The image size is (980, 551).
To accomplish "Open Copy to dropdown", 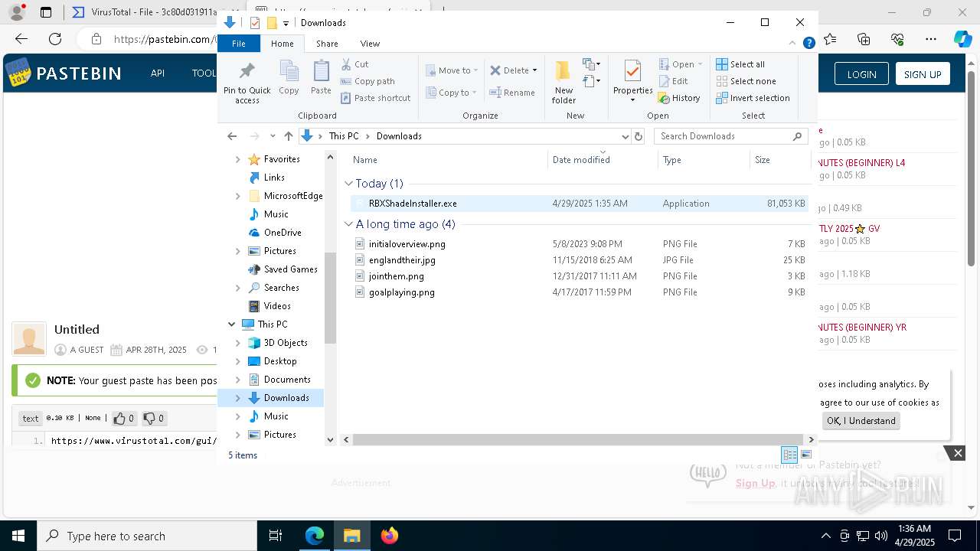I will pyautogui.click(x=452, y=93).
